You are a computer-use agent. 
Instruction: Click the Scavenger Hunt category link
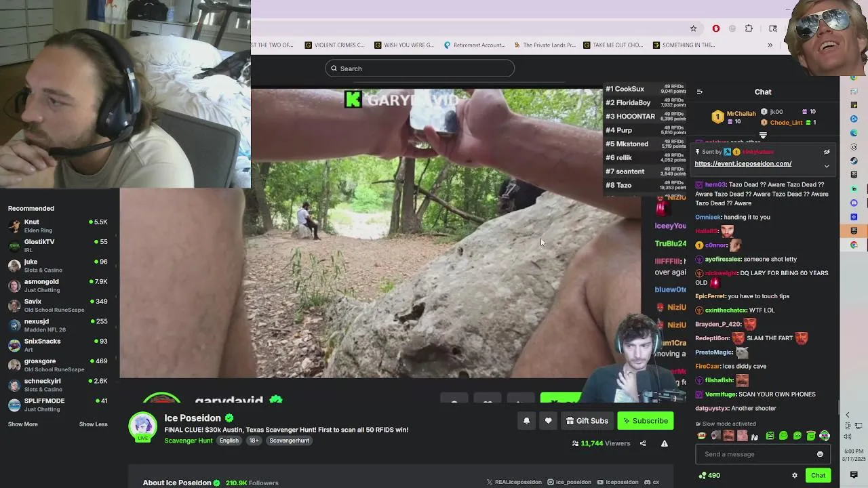tap(189, 441)
